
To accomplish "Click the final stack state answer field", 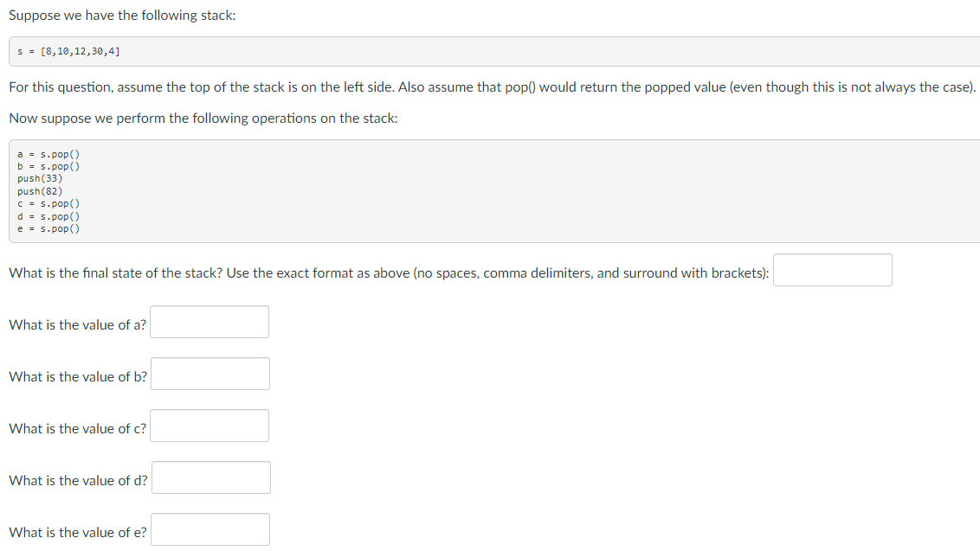I will (x=832, y=269).
